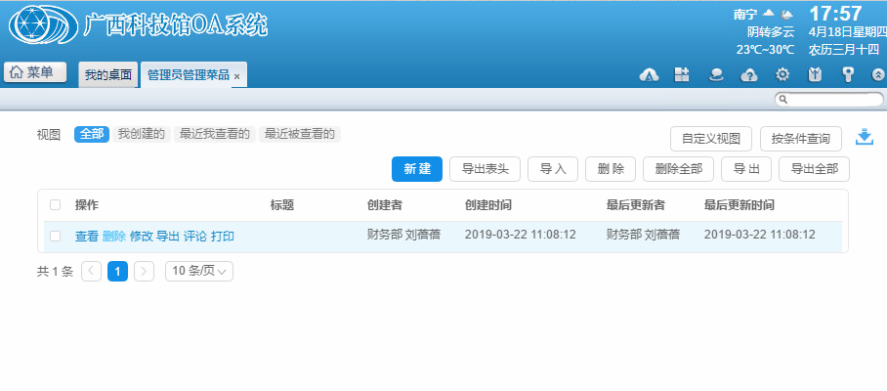
Task: Click the magnifier in search box
Action: [x=783, y=100]
